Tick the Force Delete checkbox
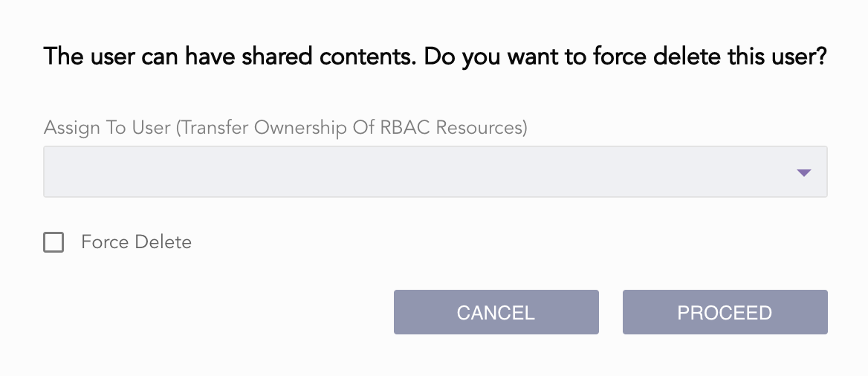868x376 pixels. 54,242
